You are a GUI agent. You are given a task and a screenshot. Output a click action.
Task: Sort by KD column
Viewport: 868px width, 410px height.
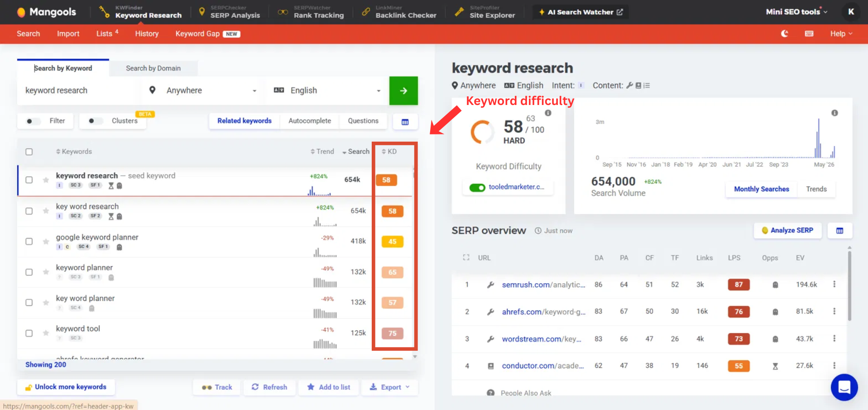(x=389, y=152)
